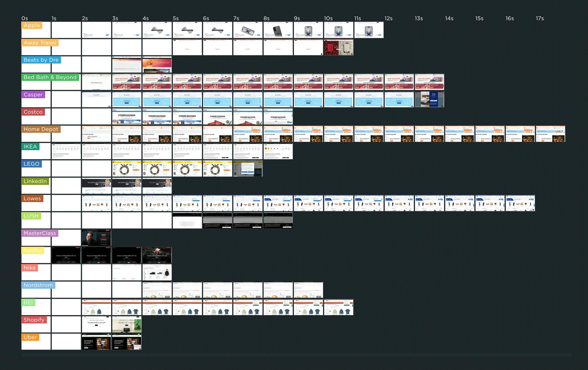Select the 10s time marker
Screen dimensions: 588x370
(x=328, y=18)
